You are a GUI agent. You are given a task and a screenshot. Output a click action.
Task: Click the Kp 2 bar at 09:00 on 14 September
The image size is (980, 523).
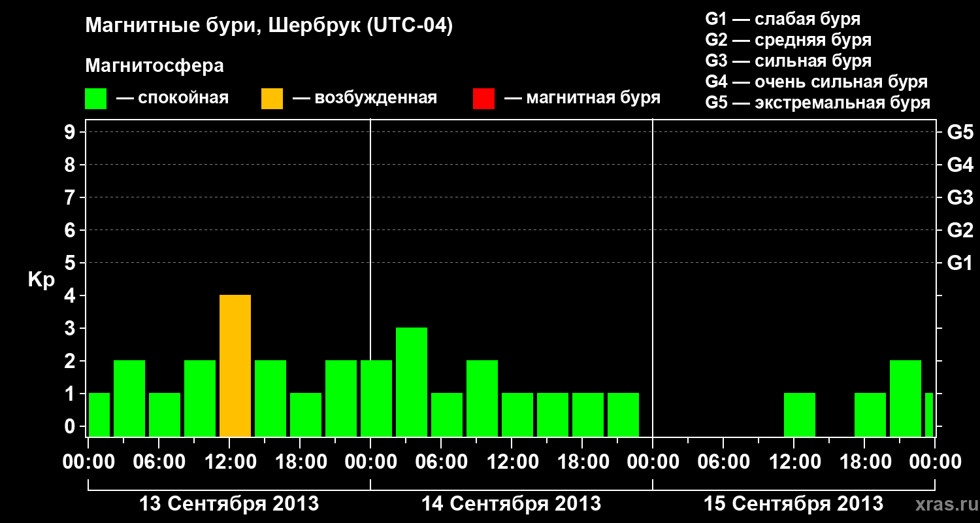pos(482,399)
